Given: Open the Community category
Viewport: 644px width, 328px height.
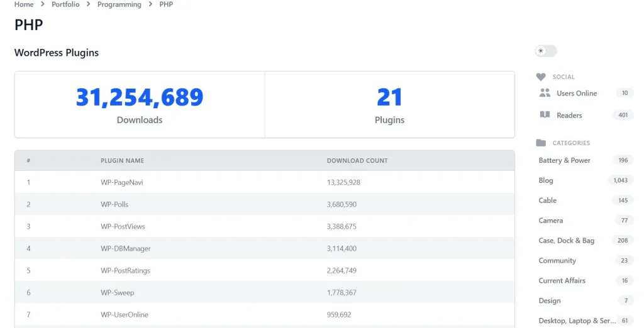Looking at the screenshot, I should click(557, 261).
